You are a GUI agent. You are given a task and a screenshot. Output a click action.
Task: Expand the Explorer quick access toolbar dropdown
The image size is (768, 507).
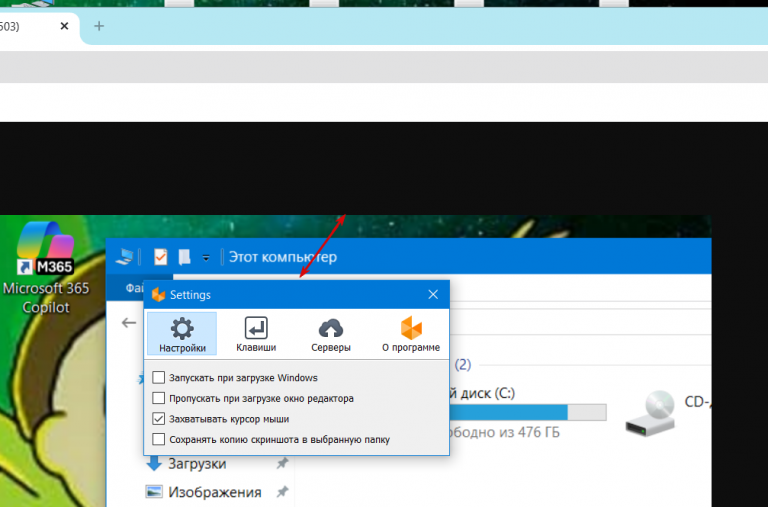pos(206,258)
